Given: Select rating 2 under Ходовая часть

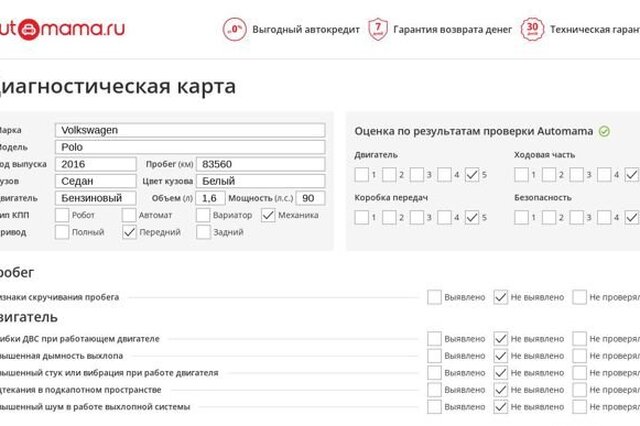Looking at the screenshot, I should point(549,175).
